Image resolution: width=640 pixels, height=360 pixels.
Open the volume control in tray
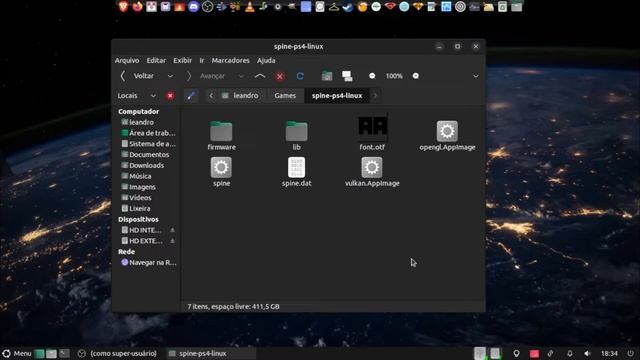[587, 353]
